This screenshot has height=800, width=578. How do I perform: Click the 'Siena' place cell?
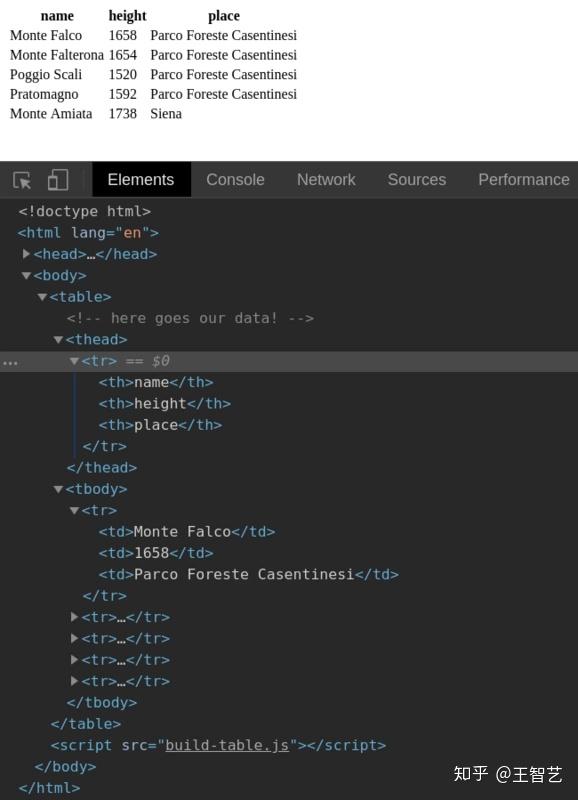coord(166,113)
